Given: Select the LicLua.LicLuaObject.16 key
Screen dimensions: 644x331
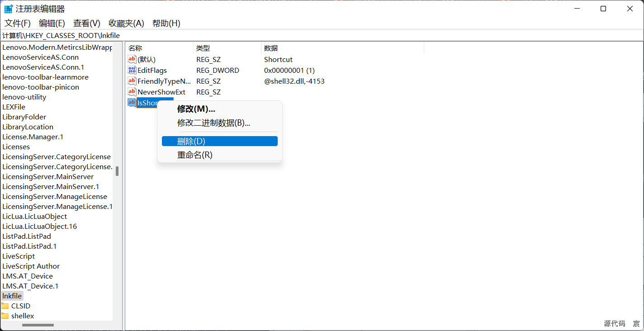Looking at the screenshot, I should (39, 226).
